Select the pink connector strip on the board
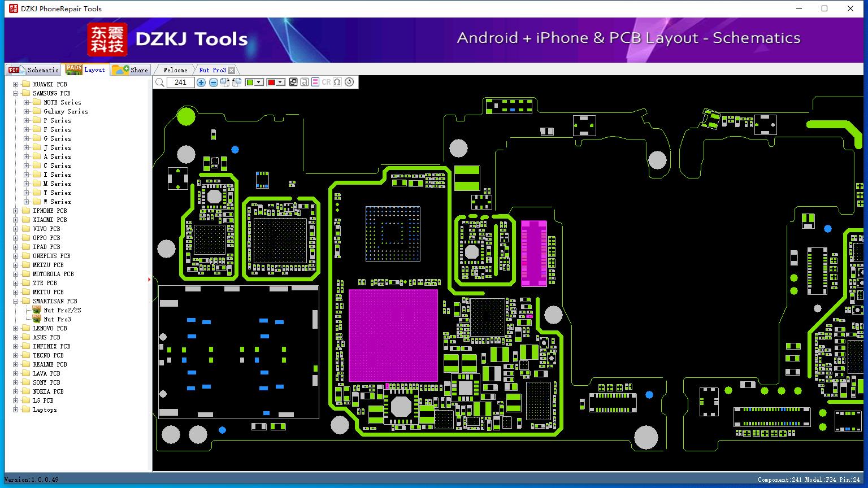This screenshot has width=868, height=488. (x=533, y=252)
